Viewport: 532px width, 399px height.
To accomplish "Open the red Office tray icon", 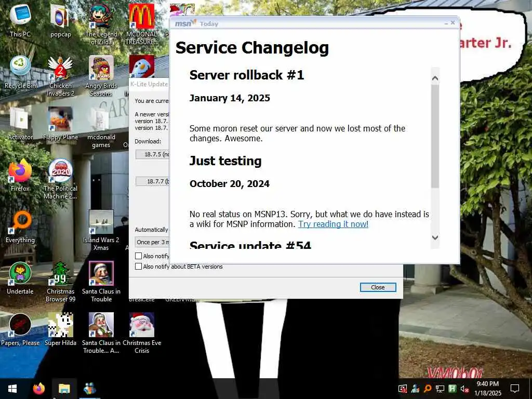I will [x=403, y=389].
